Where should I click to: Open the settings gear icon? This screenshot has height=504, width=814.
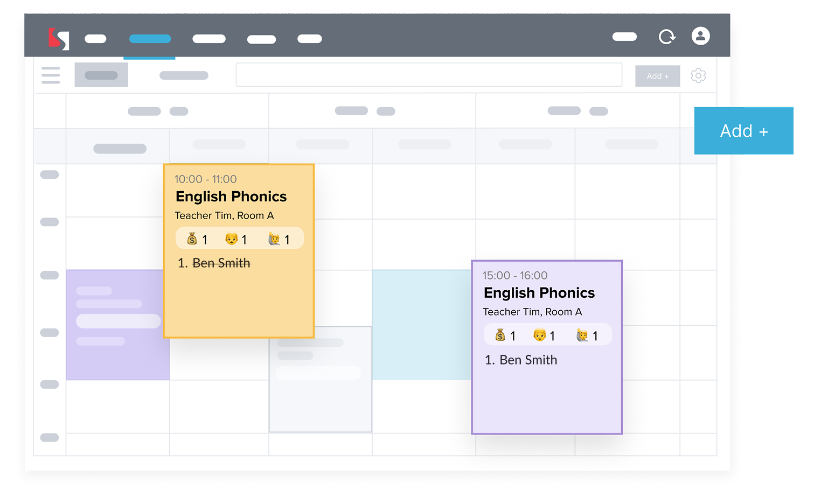click(698, 76)
